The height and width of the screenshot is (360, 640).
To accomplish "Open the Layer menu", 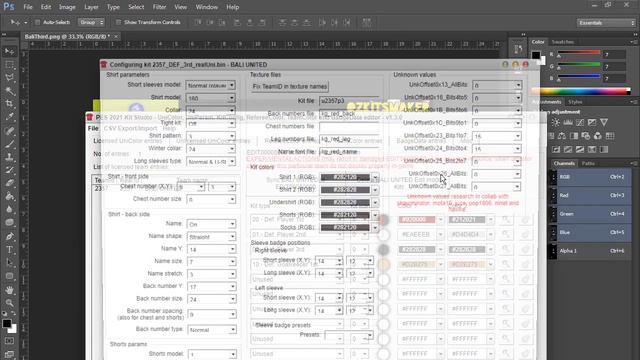I will [x=91, y=7].
